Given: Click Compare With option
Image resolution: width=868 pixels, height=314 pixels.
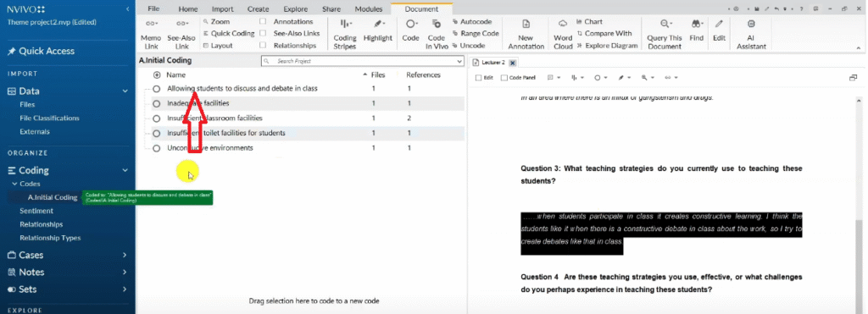Looking at the screenshot, I should (604, 34).
